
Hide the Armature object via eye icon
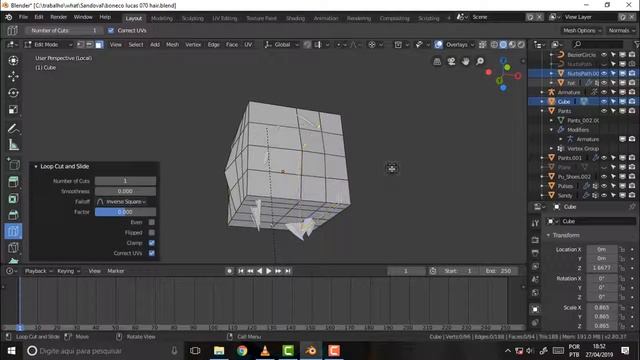pos(604,92)
